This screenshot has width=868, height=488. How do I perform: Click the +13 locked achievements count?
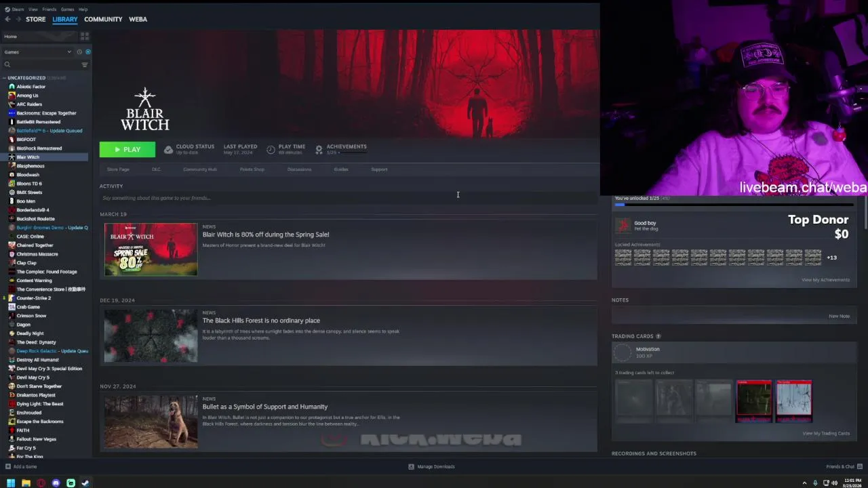point(831,258)
